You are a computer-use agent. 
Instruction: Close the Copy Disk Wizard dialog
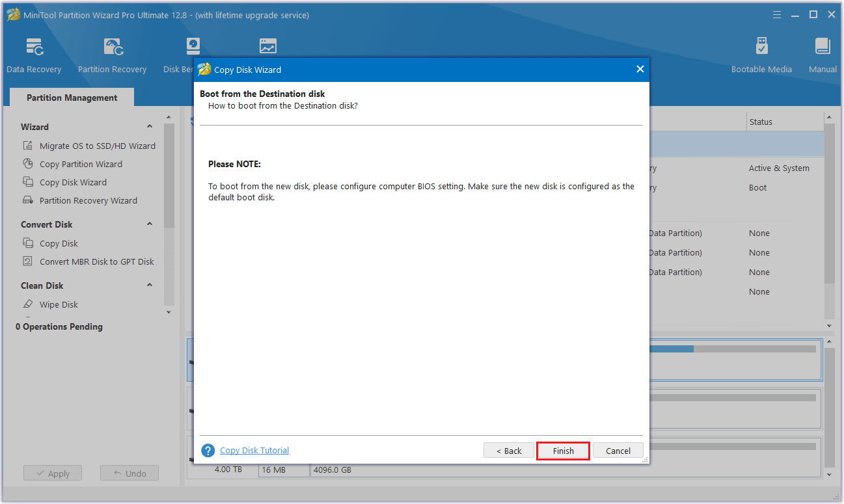point(640,69)
